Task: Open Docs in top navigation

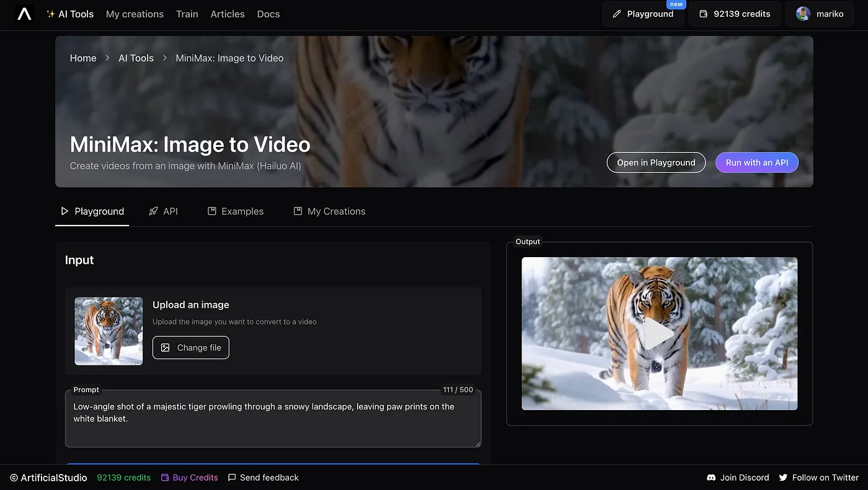Action: 268,14
